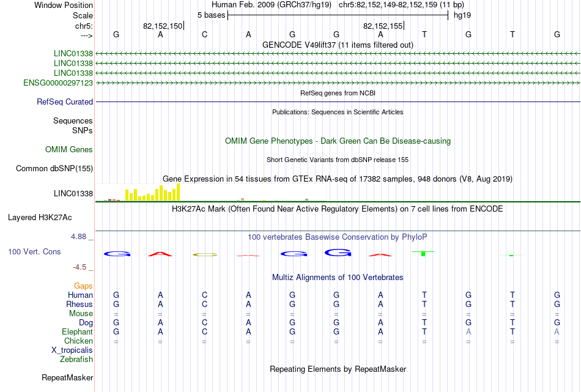Open Multiz Alignments of 100 Vertebrates title
The image size is (581, 392).
(x=338, y=277)
